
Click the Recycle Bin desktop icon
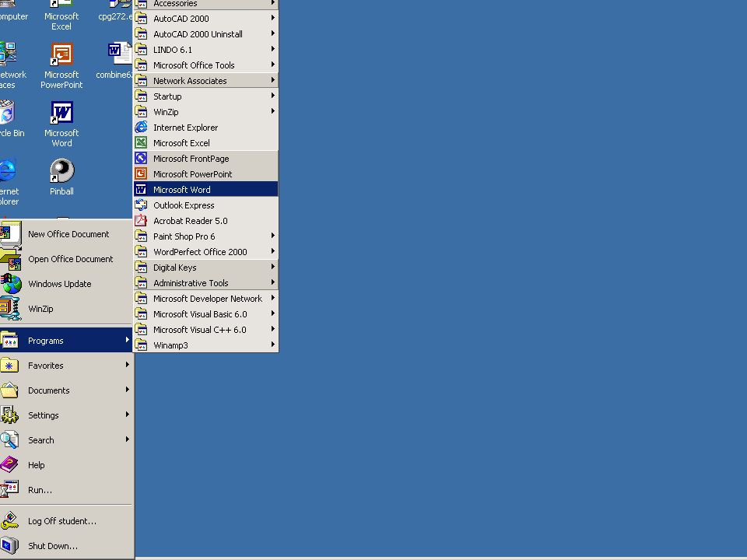[x=9, y=119]
